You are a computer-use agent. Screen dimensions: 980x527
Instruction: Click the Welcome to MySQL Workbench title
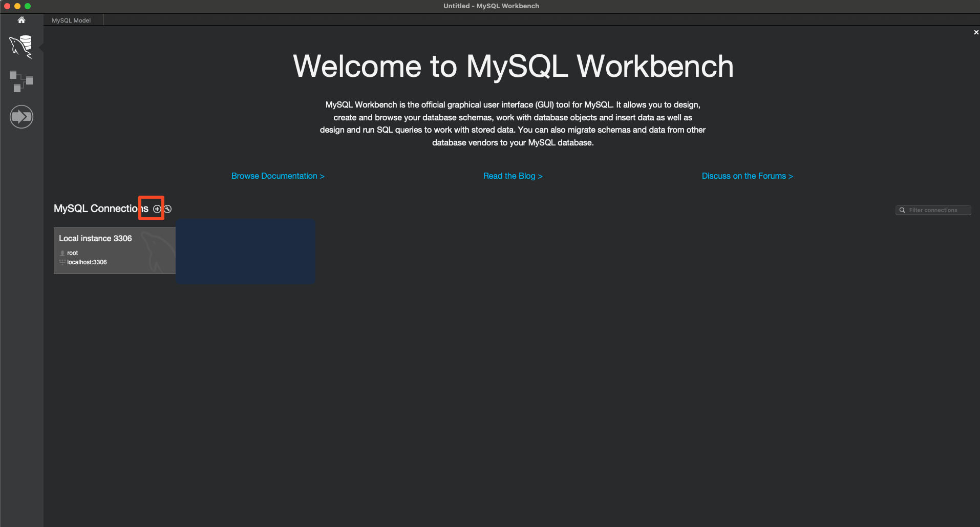513,67
